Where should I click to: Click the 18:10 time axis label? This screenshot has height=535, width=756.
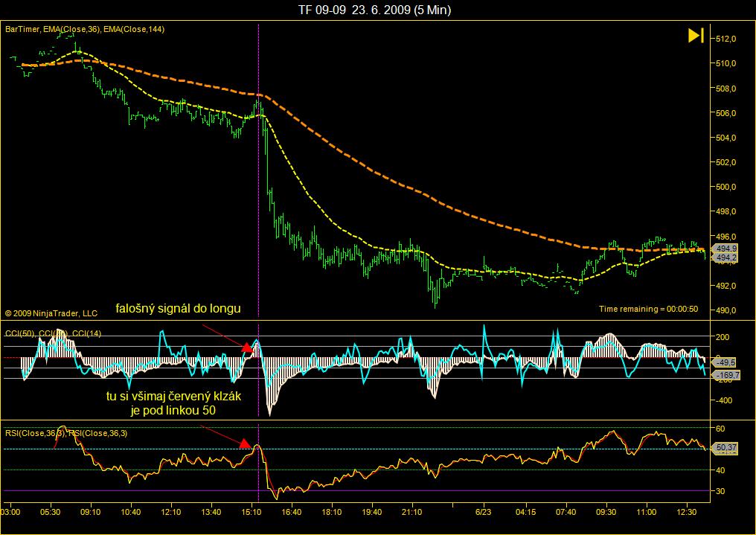(x=332, y=512)
